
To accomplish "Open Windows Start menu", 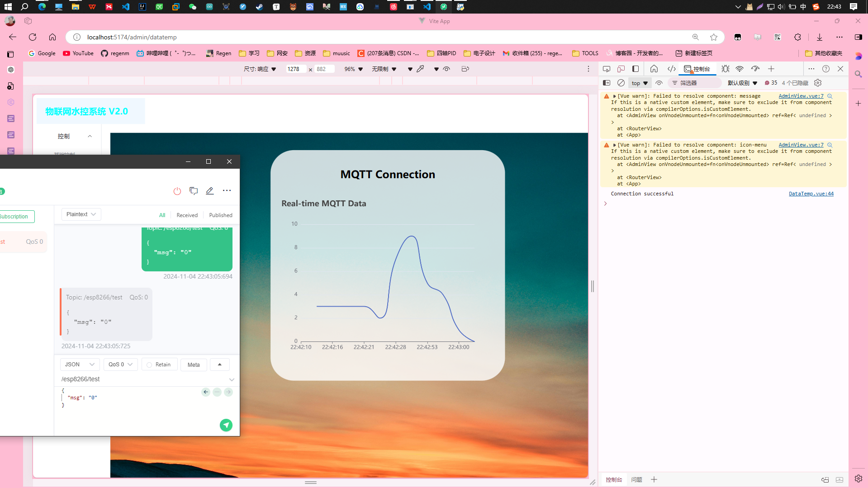I will pyautogui.click(x=8, y=7).
